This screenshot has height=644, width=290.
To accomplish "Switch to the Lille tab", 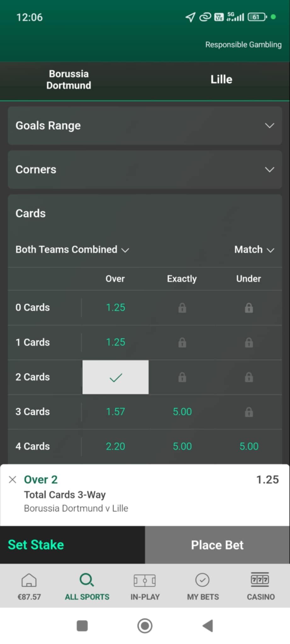I will [221, 80].
